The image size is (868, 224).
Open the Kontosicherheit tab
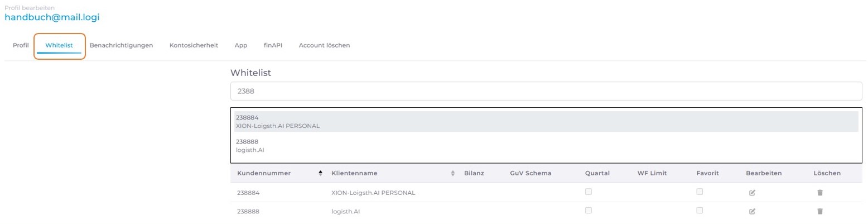194,45
